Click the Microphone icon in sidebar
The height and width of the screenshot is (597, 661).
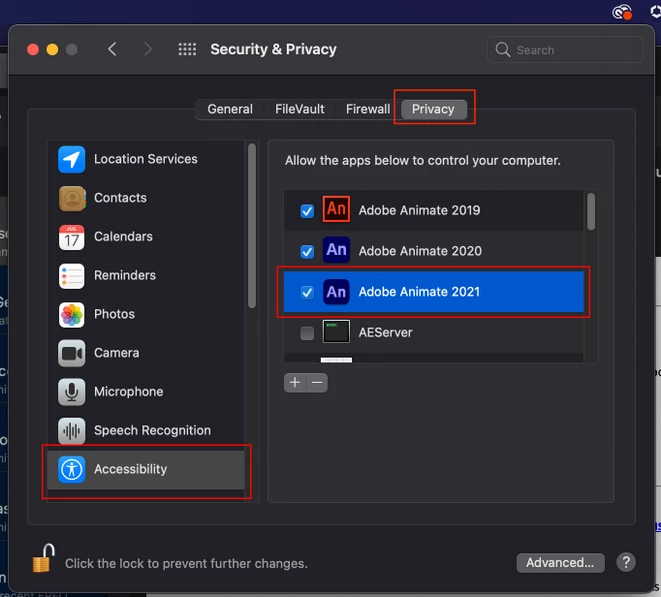[72, 392]
